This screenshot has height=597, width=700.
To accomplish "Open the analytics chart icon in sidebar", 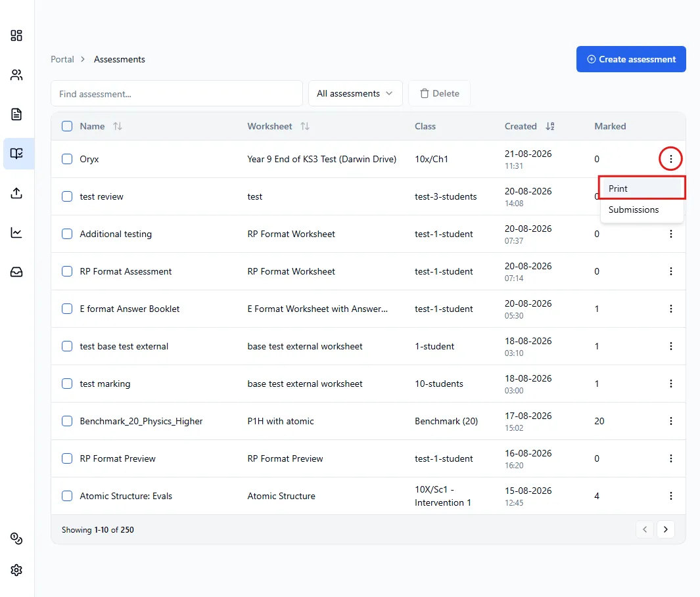I will pos(16,232).
